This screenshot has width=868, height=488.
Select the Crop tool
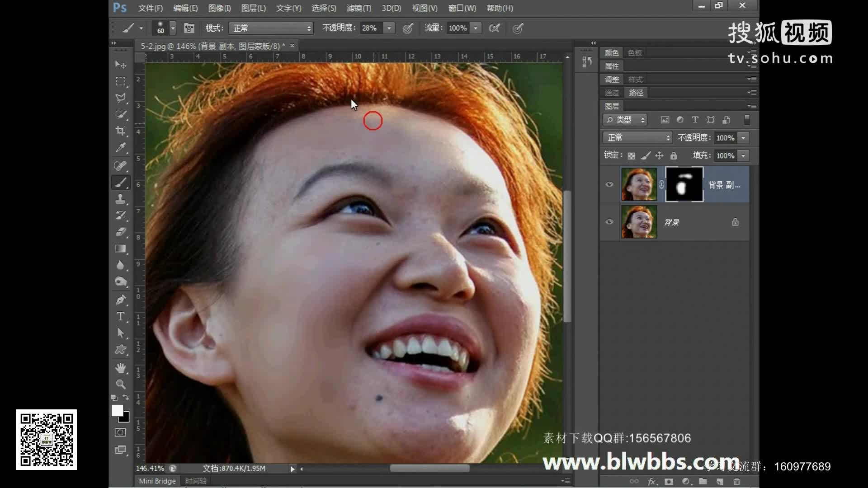120,131
